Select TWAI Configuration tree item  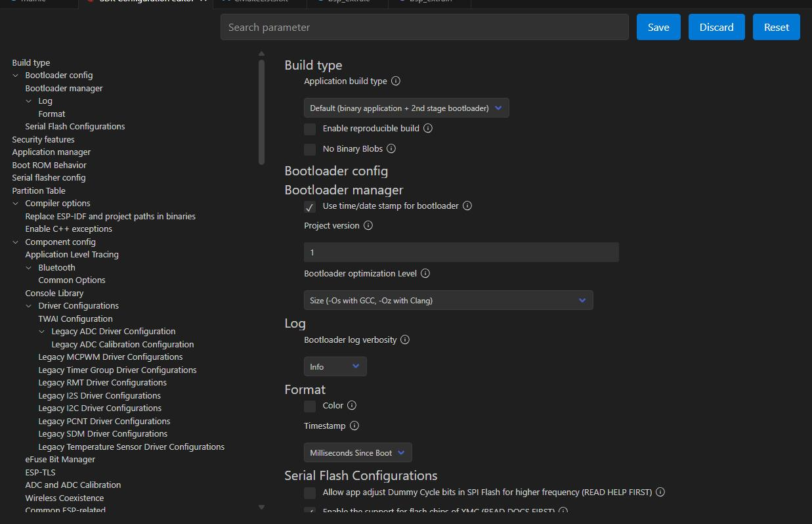coord(75,318)
